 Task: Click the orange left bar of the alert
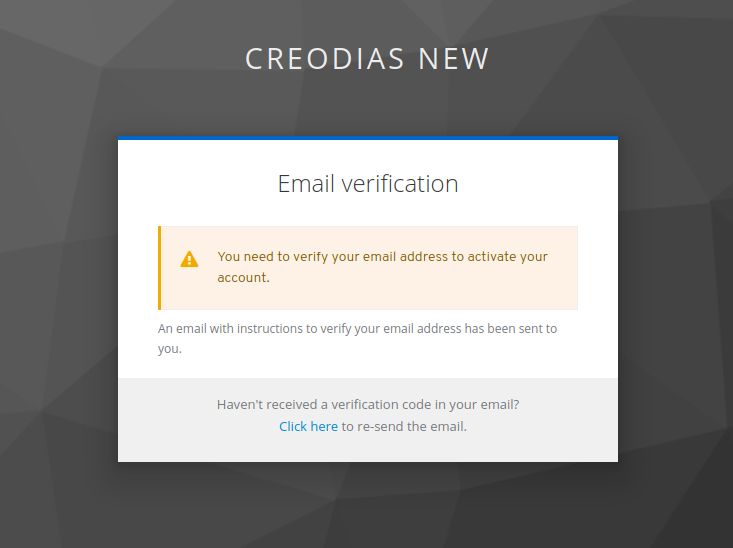[159, 268]
